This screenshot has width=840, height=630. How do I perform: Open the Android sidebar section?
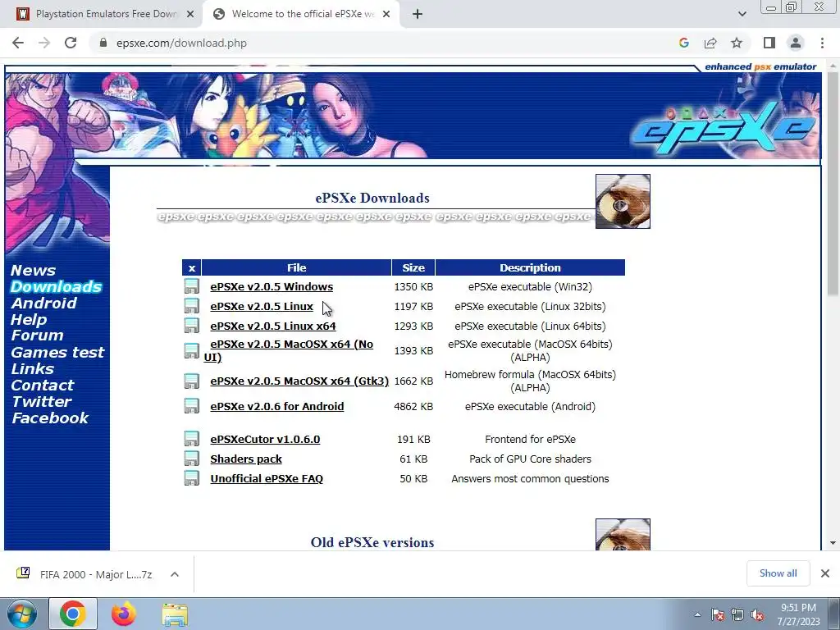[x=44, y=304]
